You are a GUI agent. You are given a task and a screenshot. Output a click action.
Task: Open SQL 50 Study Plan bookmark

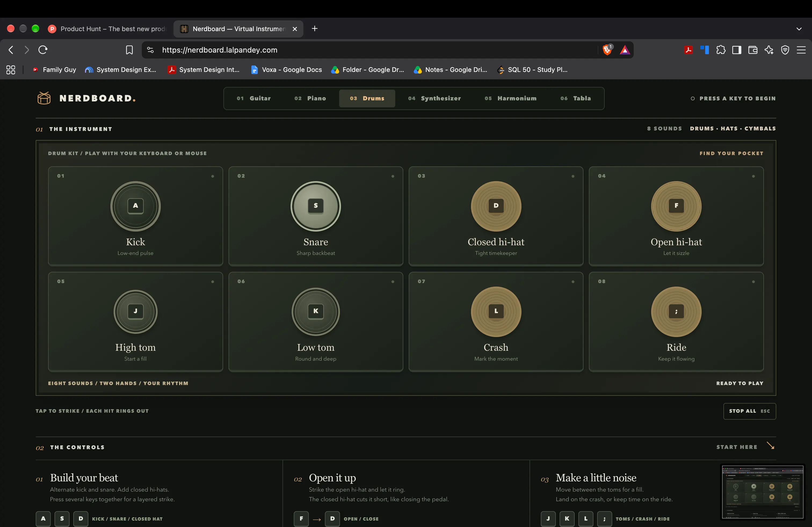[532, 69]
